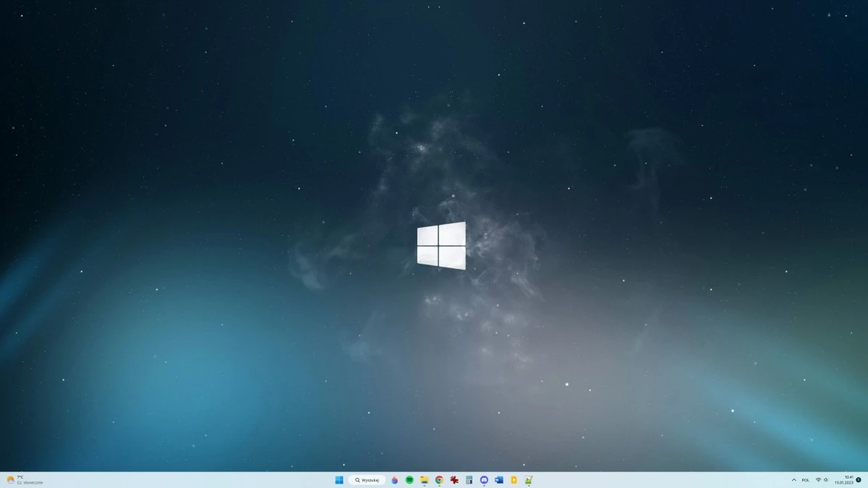
Task: Open Microsoft Word from the taskbar
Action: pyautogui.click(x=499, y=479)
